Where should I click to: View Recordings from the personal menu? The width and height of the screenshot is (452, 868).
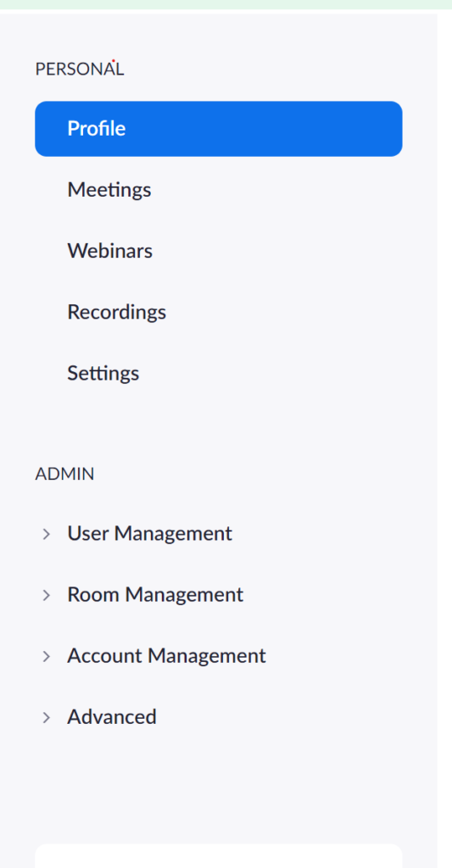click(116, 312)
